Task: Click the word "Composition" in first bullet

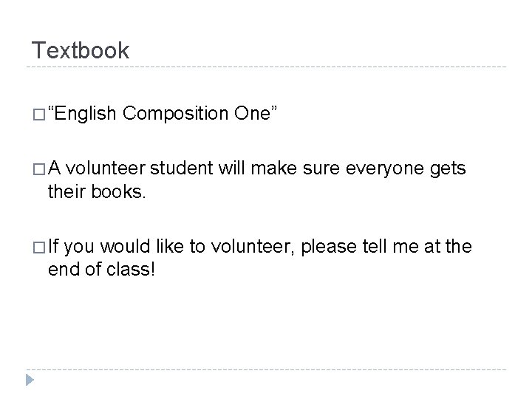Action: [175, 115]
